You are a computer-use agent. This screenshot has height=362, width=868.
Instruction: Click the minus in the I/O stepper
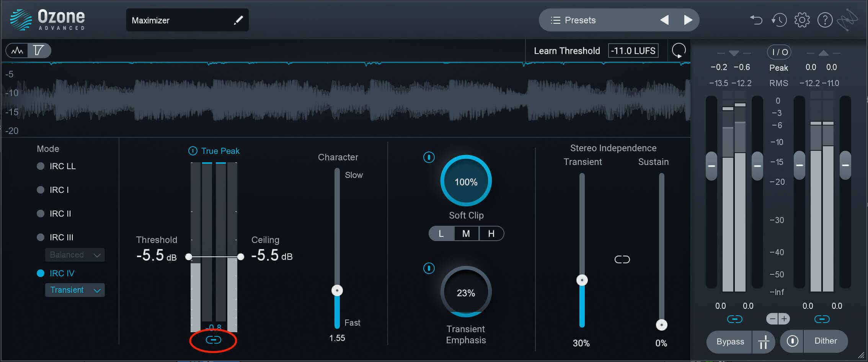773,319
